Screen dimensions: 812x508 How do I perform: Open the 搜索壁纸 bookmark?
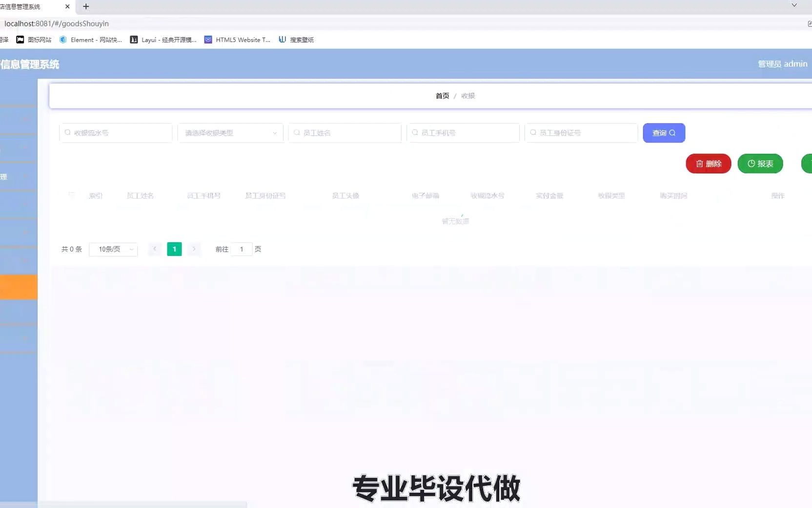pyautogui.click(x=296, y=40)
